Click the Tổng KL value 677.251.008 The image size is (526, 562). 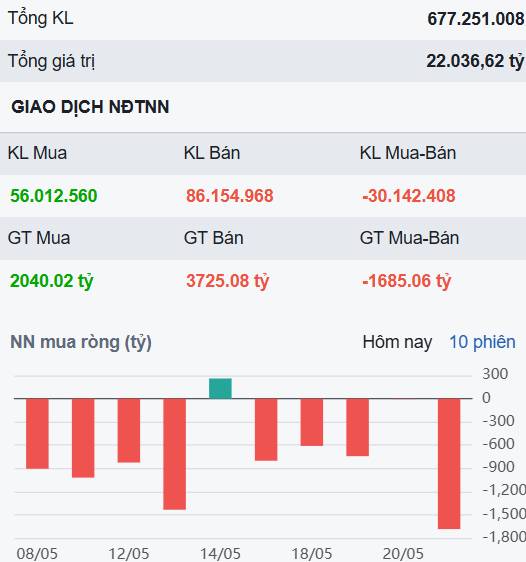click(x=476, y=19)
